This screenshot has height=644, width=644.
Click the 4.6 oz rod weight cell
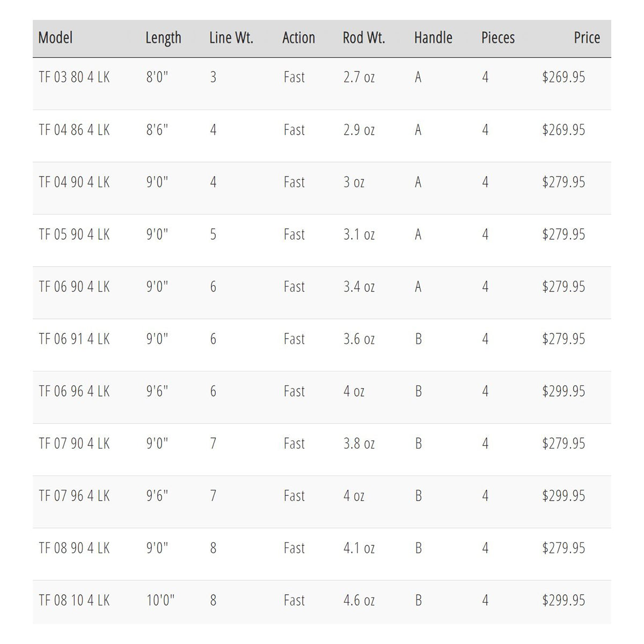tap(359, 601)
